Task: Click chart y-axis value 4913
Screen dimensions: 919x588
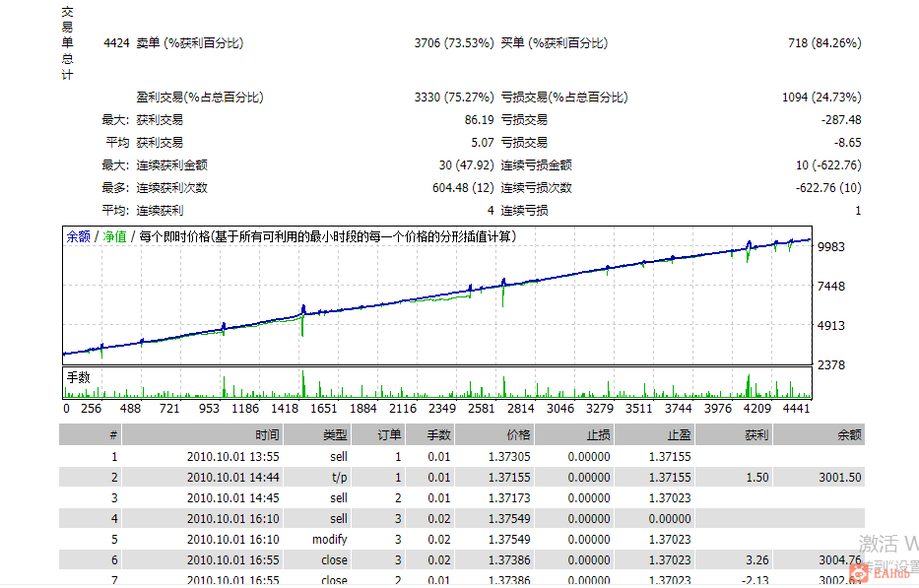Action: pyautogui.click(x=831, y=325)
